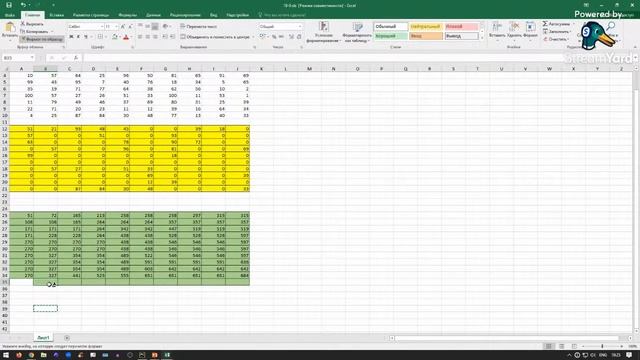
Task: Toggle Top Align
Action: coord(140,26)
